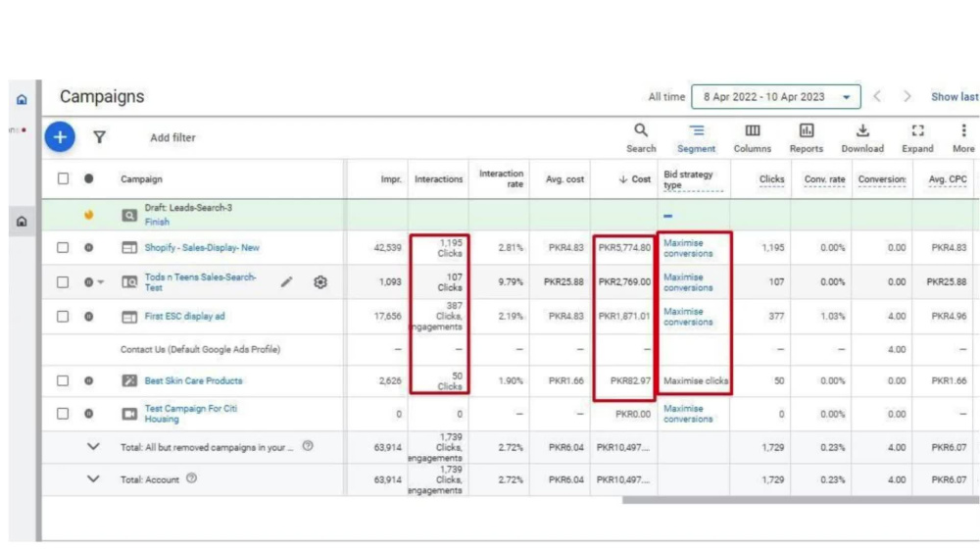The width and height of the screenshot is (980, 552).
Task: Go to the next date range
Action: click(x=906, y=96)
